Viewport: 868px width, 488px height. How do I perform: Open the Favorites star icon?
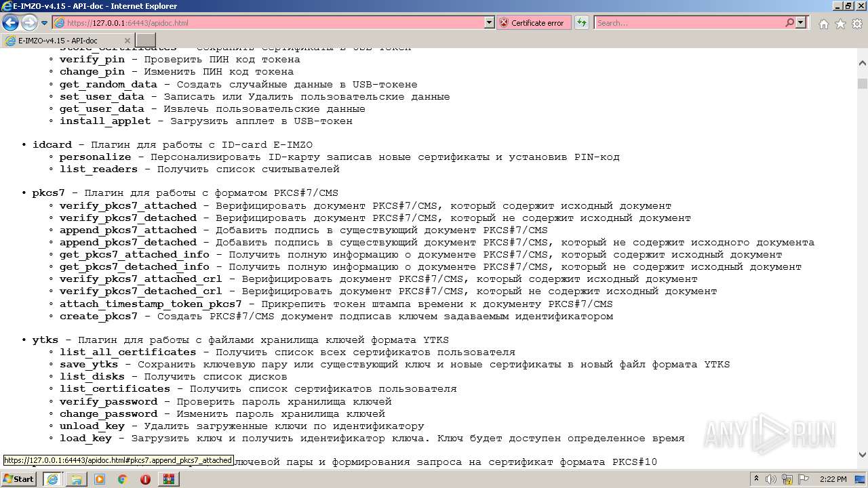[x=840, y=24]
